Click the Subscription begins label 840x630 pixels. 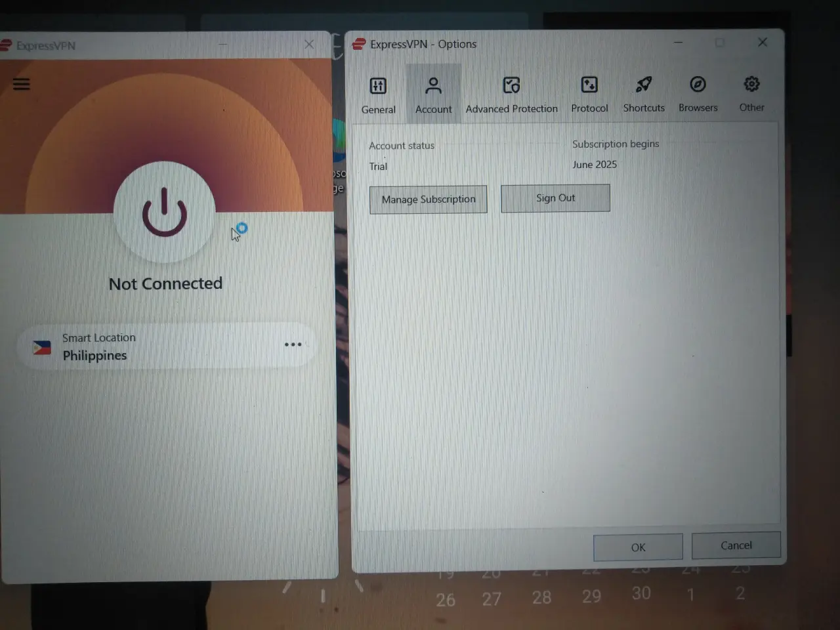click(616, 144)
